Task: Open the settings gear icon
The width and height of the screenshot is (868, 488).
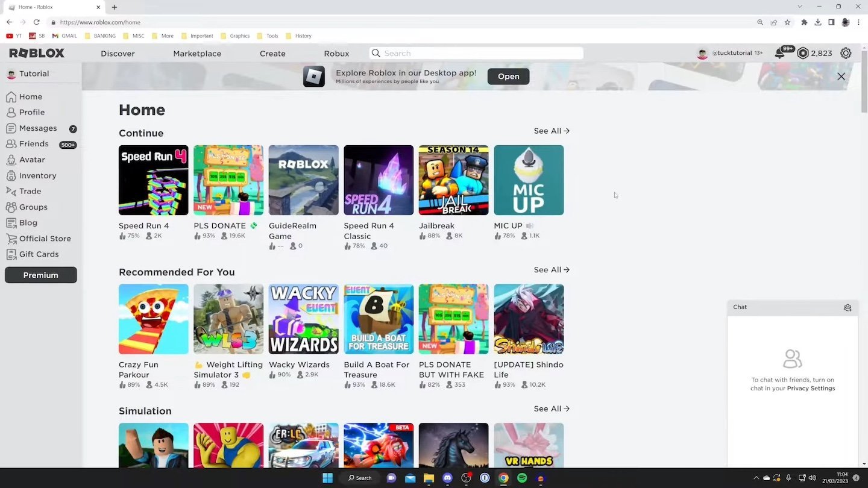Action: [846, 54]
